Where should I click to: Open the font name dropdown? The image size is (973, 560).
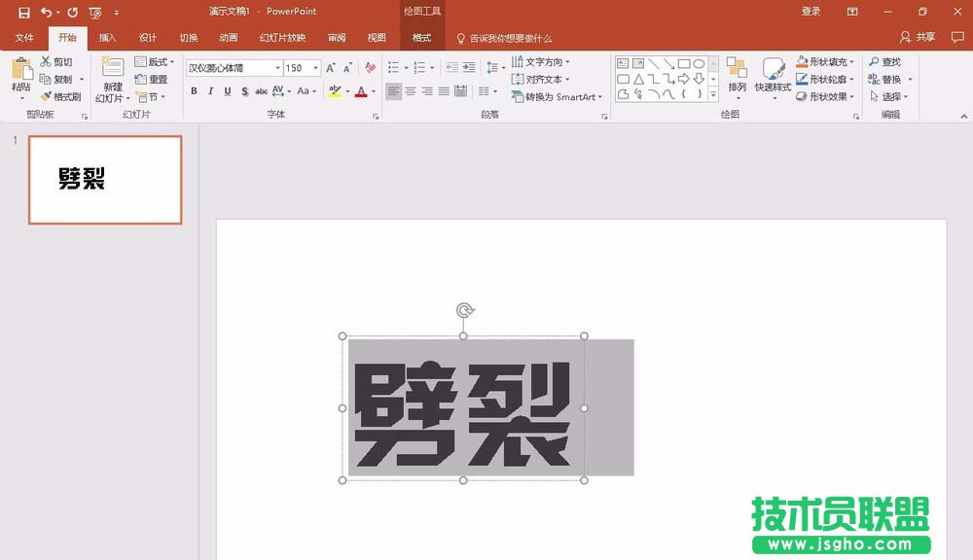(x=278, y=67)
